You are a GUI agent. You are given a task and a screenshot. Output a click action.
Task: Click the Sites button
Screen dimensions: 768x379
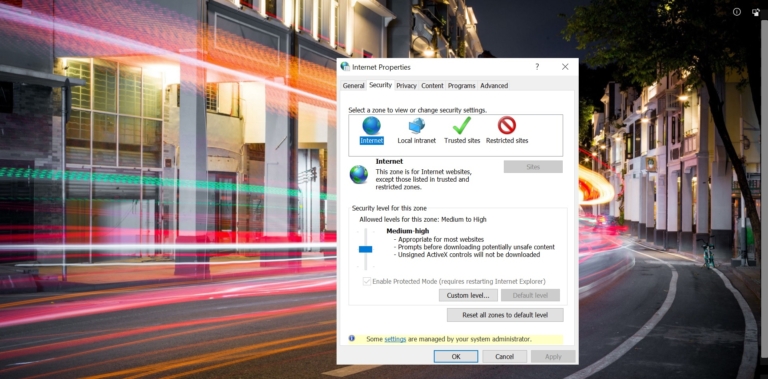(533, 167)
